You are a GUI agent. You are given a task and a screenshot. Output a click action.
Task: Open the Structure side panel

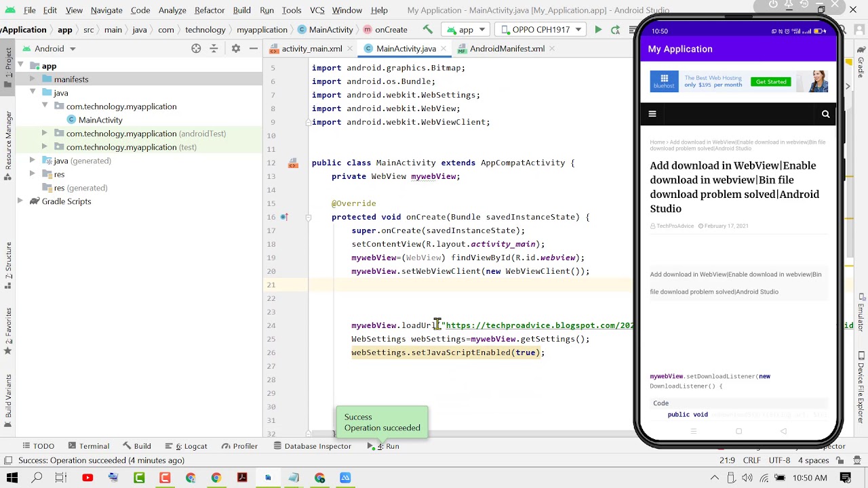click(x=8, y=266)
